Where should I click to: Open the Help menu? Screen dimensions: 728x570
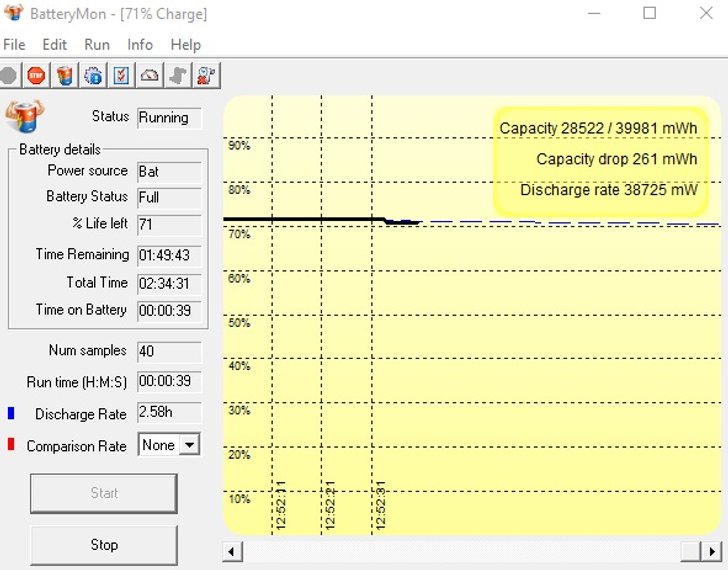(x=186, y=45)
